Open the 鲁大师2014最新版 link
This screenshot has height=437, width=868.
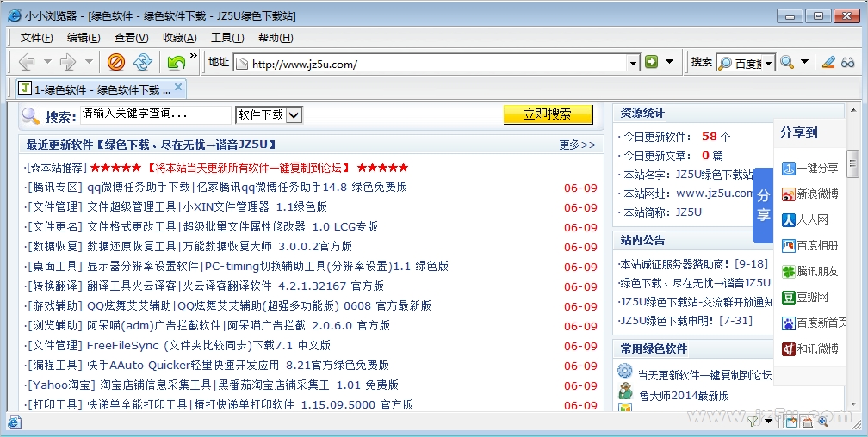tap(684, 396)
